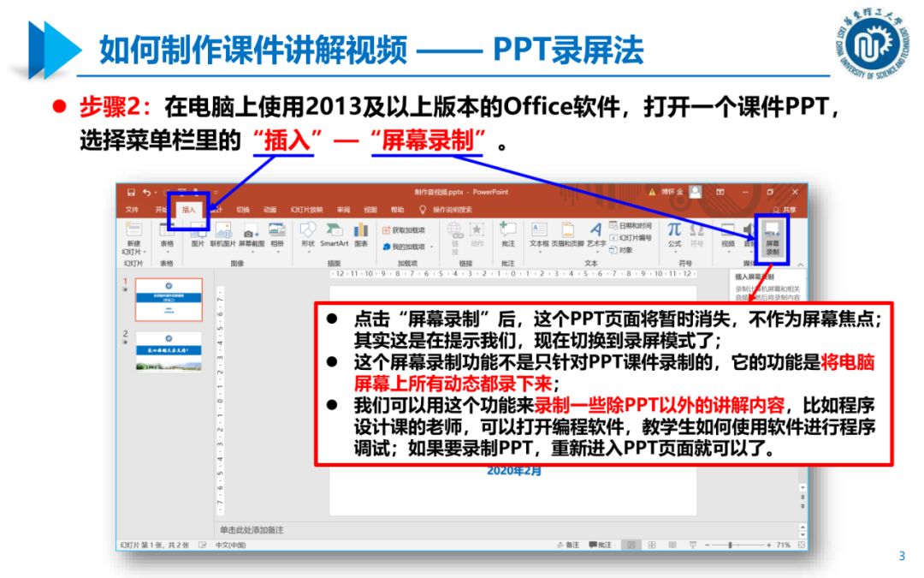Expand My Add-ins (我的加载项) dropdown
This screenshot has height=578, width=924.
[x=432, y=247]
